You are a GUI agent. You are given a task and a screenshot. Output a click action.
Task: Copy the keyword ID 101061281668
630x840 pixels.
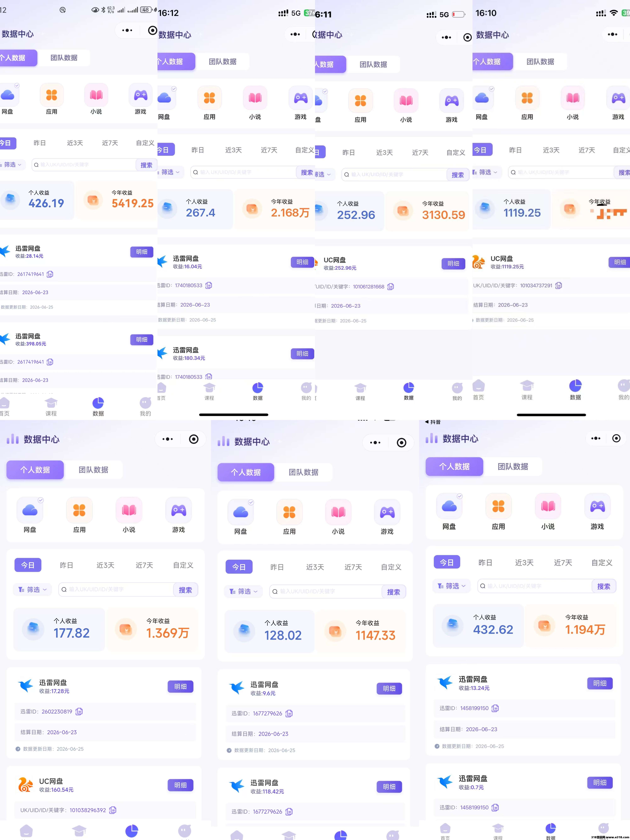pyautogui.click(x=390, y=286)
